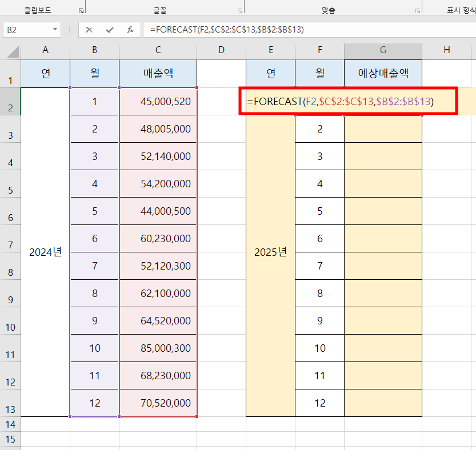This screenshot has height=450, width=476.
Task: Click the 월 header in column B
Action: [x=94, y=74]
